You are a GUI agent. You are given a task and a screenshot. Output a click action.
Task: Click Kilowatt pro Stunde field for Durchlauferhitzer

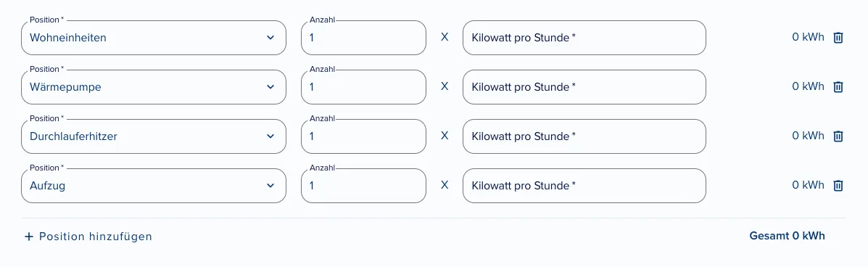pos(584,136)
